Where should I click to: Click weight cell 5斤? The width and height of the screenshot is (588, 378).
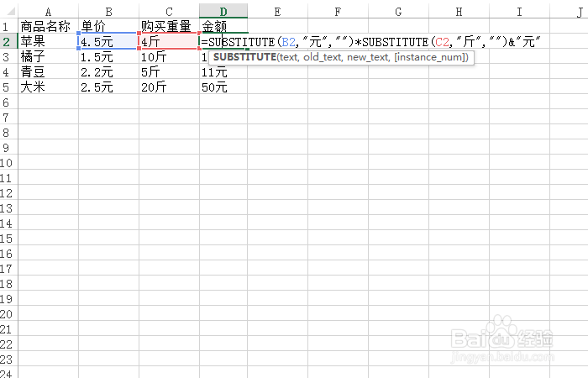click(169, 71)
